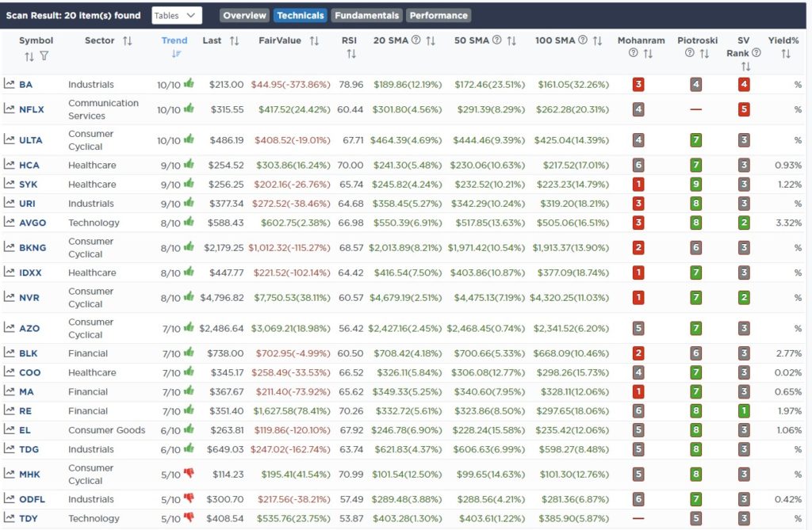Sort by the 20 SMA column
812x530 pixels.
tap(431, 41)
